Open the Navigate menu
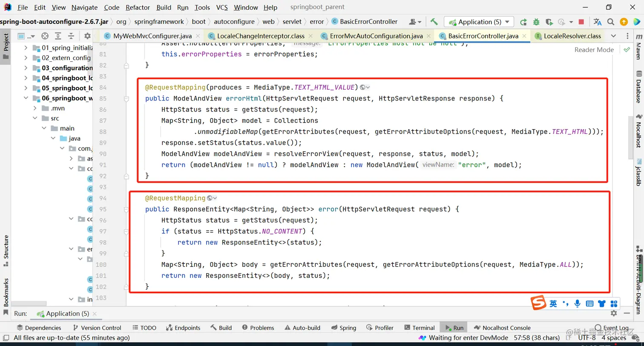Viewport: 644px width, 346px height. 84,7
